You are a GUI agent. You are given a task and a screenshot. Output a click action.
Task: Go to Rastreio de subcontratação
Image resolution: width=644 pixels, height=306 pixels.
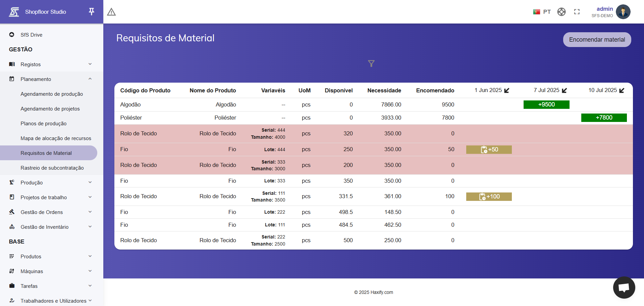tap(52, 168)
